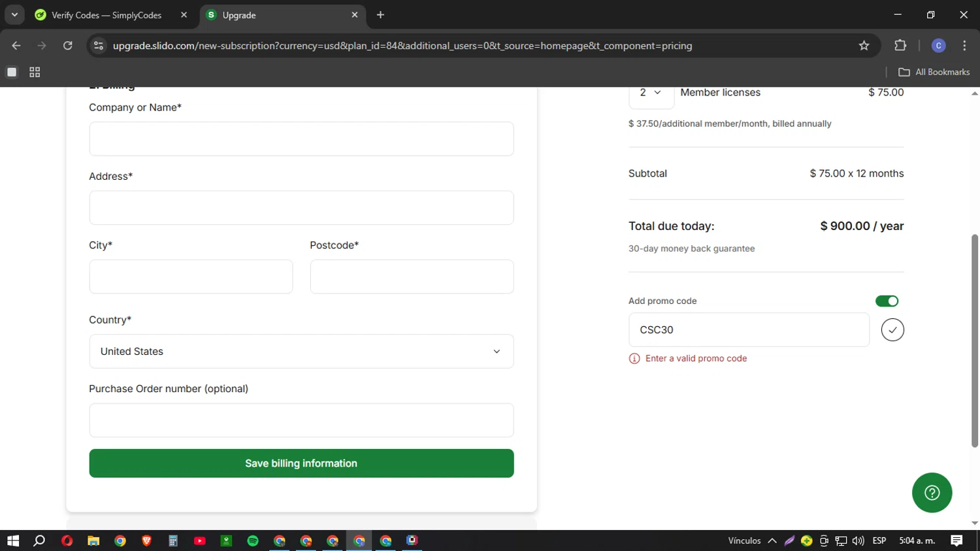Open the All Bookmarks folder
This screenshot has width=980, height=551.
point(934,72)
